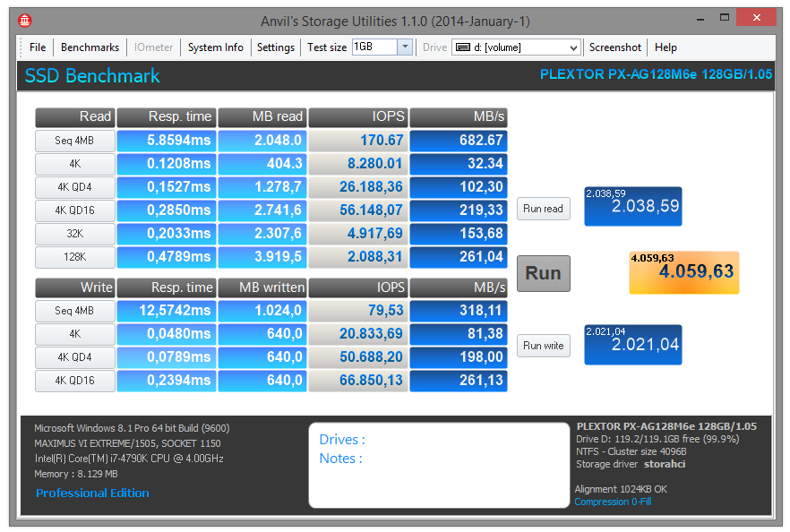The image size is (790, 532).
Task: Click the Intel Core i7-4790K CPU line
Action: [129, 459]
